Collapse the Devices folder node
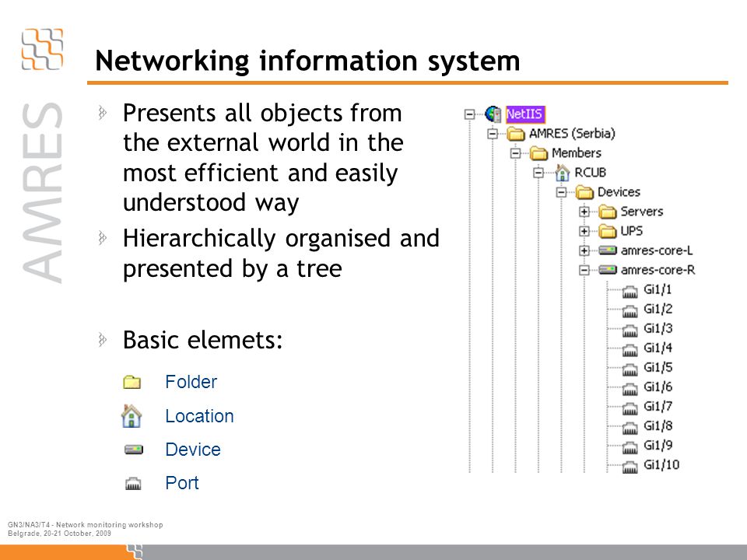The image size is (747, 560). tap(561, 192)
